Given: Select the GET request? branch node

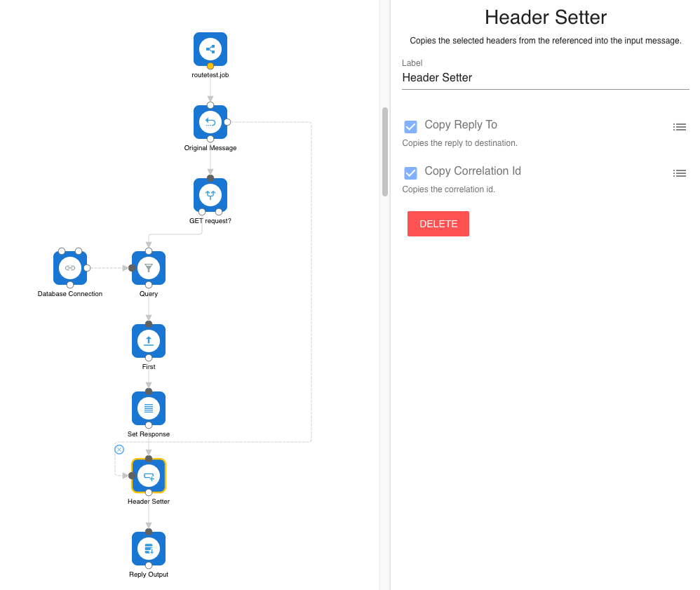Looking at the screenshot, I should pyautogui.click(x=210, y=195).
